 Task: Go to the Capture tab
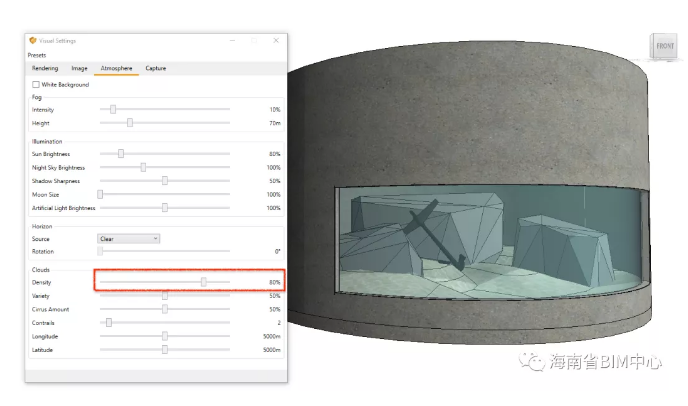(x=156, y=68)
